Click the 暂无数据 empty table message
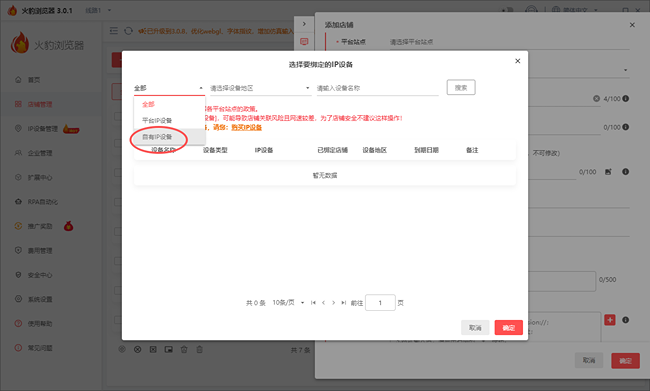The height and width of the screenshot is (391, 650). click(325, 175)
